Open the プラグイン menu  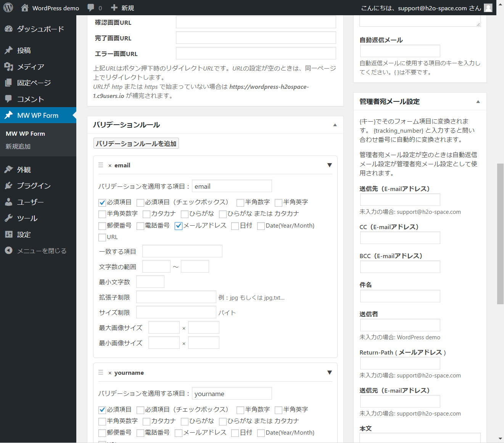(x=34, y=186)
